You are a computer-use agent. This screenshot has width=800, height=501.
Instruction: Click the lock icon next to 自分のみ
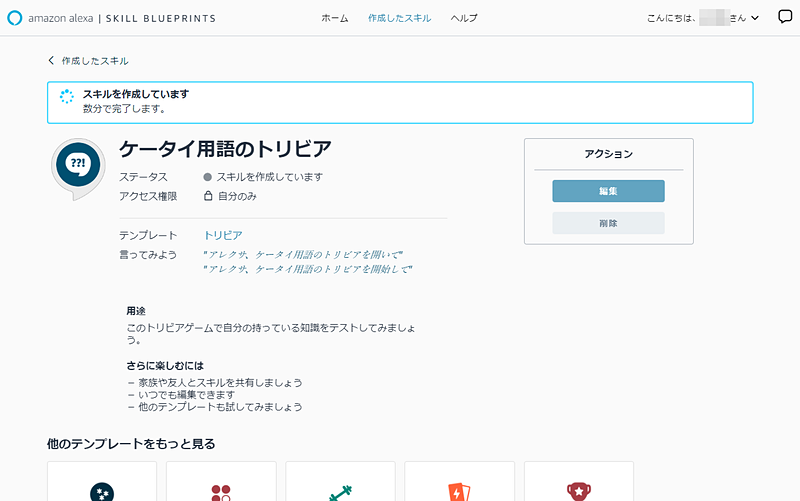click(208, 196)
